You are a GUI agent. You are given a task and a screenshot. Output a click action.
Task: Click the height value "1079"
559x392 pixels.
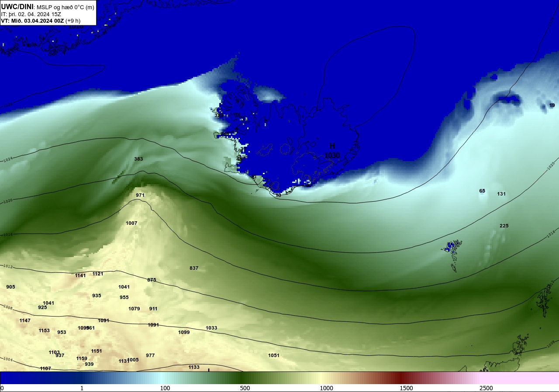point(134,309)
